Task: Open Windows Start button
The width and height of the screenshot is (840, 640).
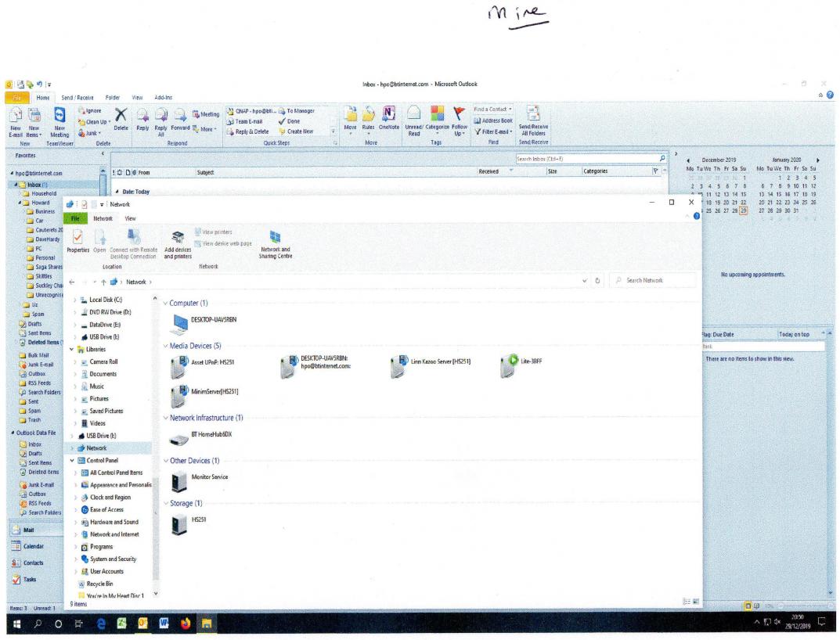Action: pyautogui.click(x=16, y=624)
